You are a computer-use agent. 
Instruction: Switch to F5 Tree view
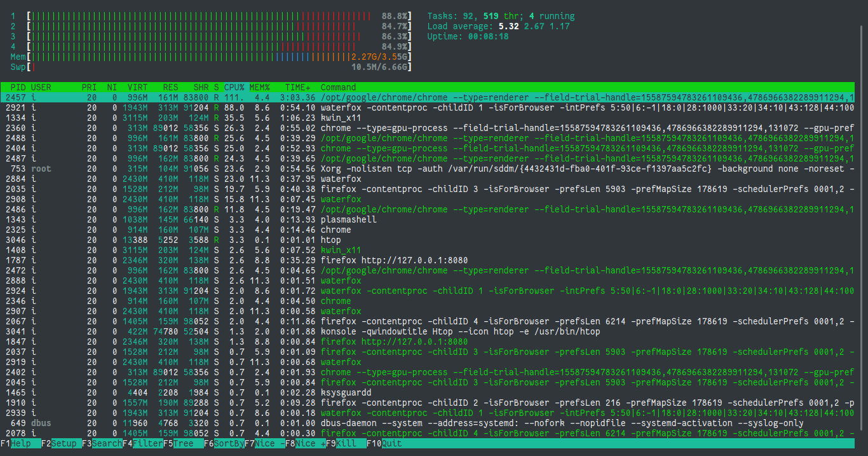183,443
